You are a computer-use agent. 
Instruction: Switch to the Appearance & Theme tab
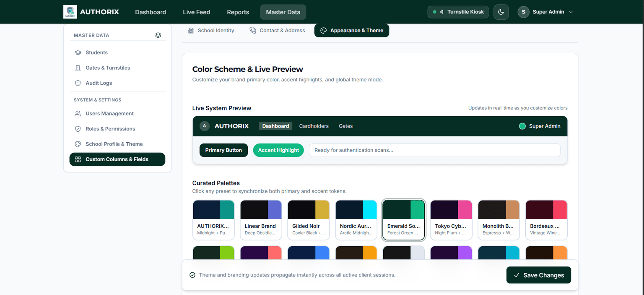click(352, 31)
